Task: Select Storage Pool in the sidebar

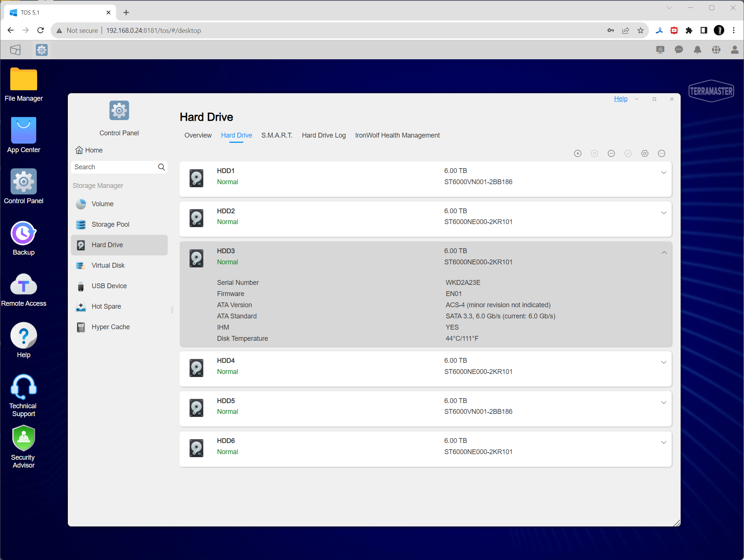Action: point(110,224)
